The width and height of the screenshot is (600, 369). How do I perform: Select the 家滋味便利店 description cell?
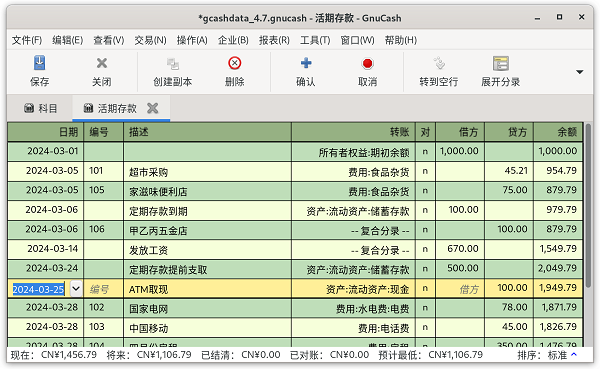[207, 191]
